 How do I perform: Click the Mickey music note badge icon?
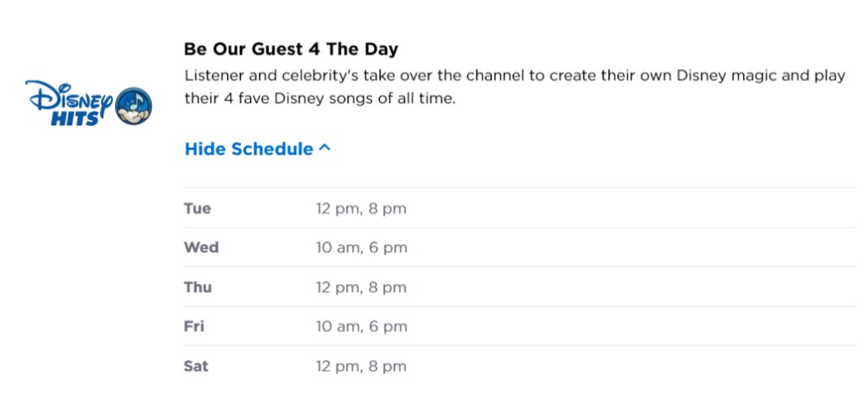tap(133, 106)
